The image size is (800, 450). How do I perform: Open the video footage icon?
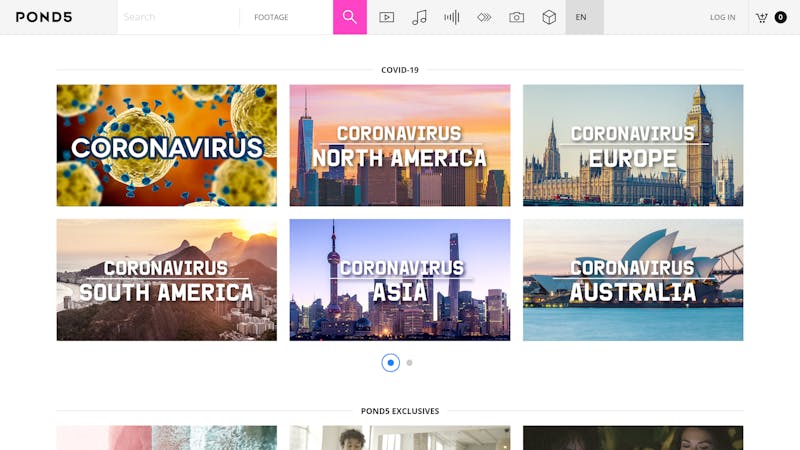tap(387, 17)
